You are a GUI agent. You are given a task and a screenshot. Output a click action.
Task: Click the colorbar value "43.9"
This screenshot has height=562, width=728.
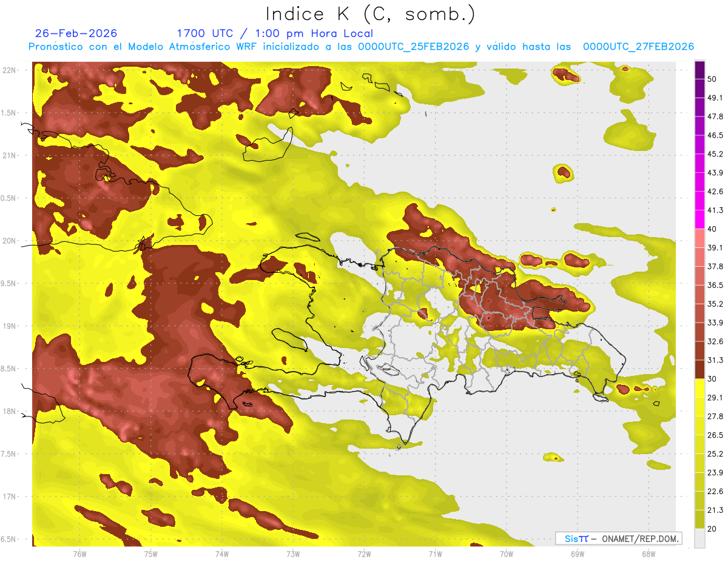click(715, 173)
